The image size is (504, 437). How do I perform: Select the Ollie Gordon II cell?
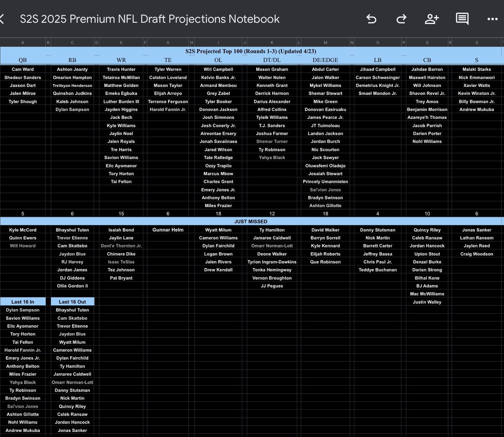pyautogui.click(x=72, y=286)
